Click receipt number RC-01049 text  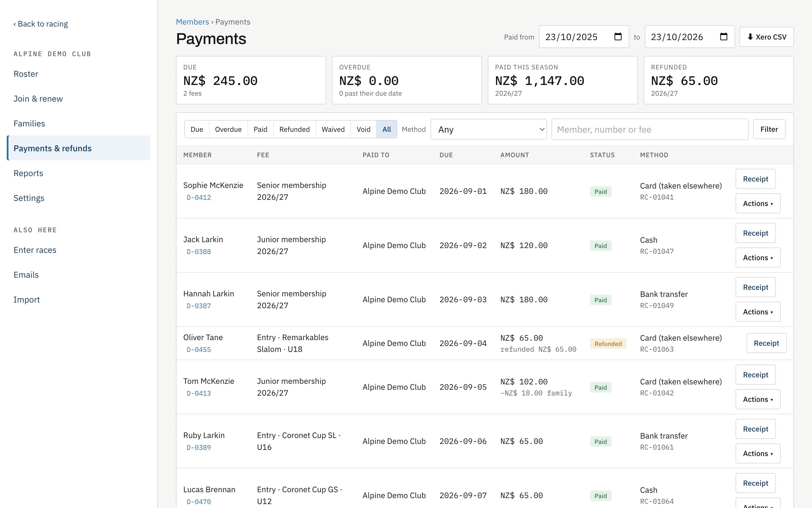pos(657,306)
